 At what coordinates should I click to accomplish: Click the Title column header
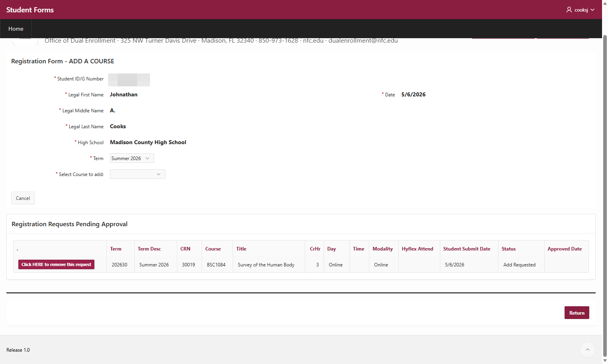(x=241, y=249)
